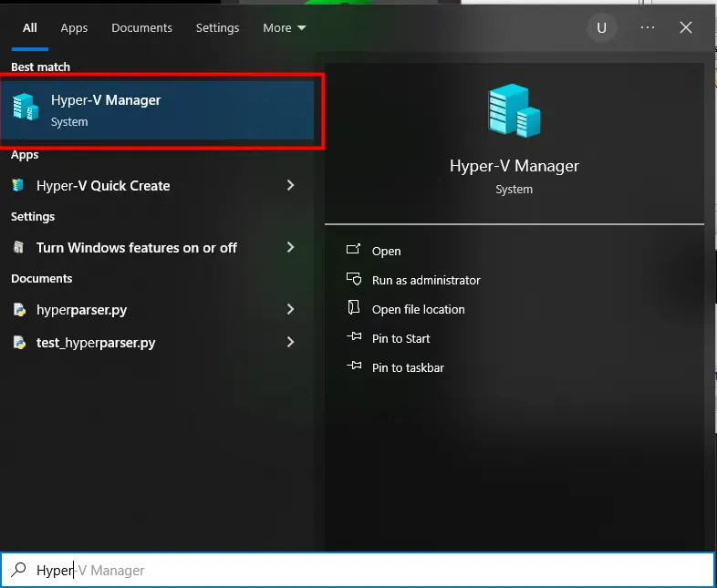Choose Run as administrator
Viewport: 717px width, 588px height.
426,281
